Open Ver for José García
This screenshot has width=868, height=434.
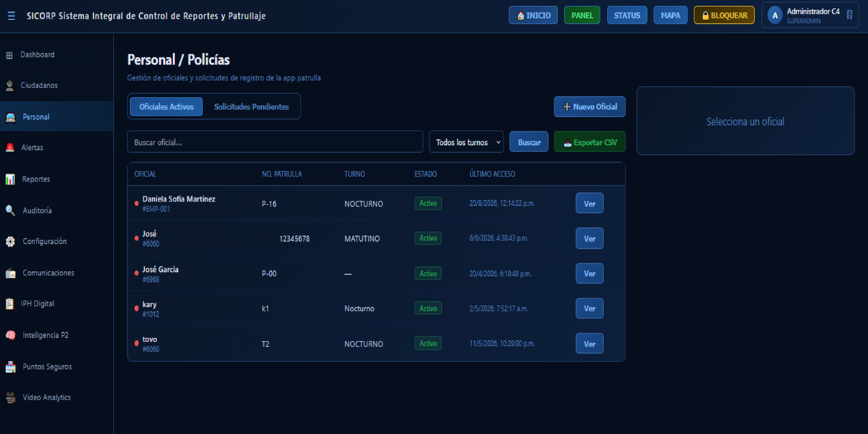pyautogui.click(x=590, y=273)
